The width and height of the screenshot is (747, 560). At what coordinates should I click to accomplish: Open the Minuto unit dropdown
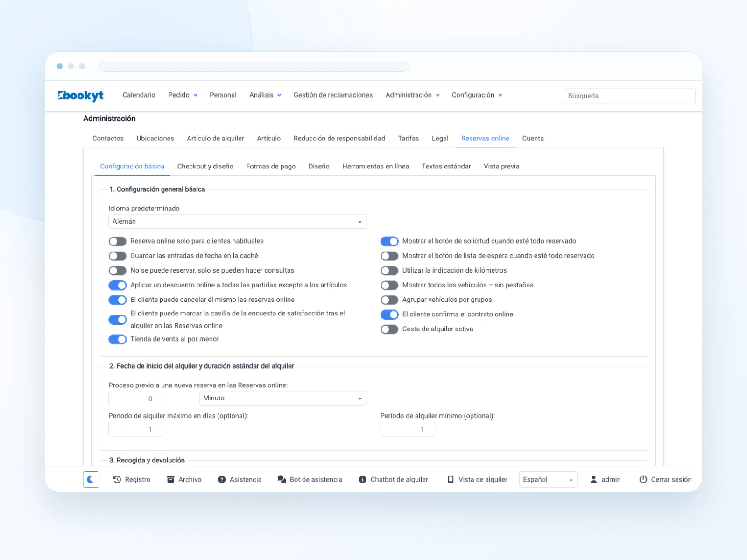282,398
